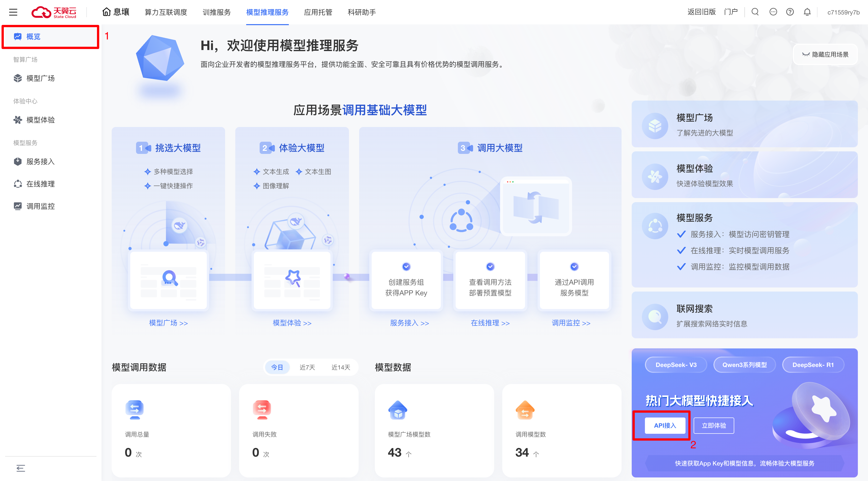Open the notification bell icon

[807, 12]
